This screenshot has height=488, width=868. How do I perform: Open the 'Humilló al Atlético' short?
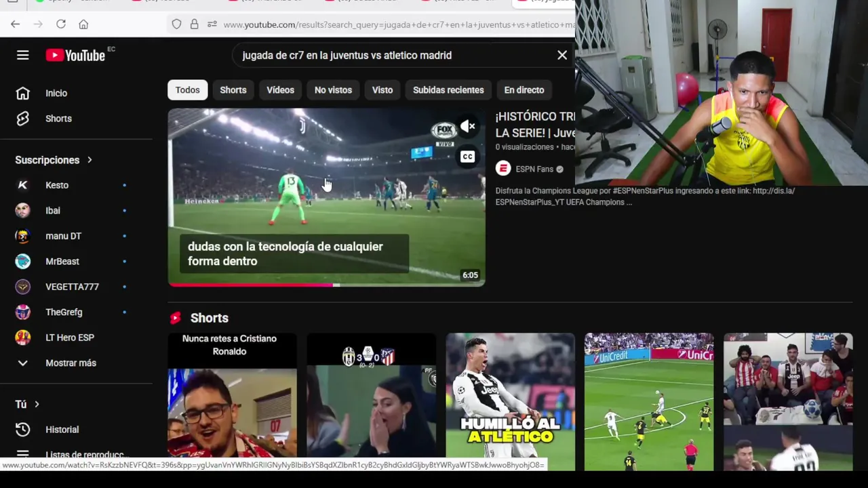click(510, 401)
